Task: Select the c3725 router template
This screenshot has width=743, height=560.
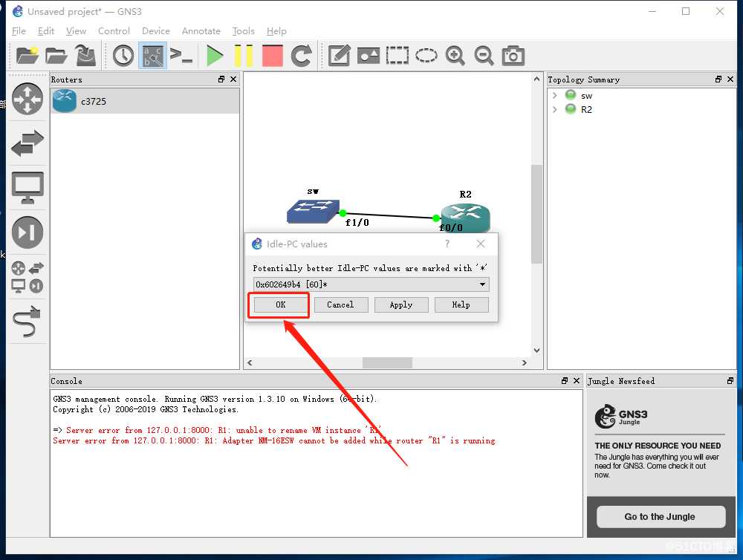Action: coord(145,101)
